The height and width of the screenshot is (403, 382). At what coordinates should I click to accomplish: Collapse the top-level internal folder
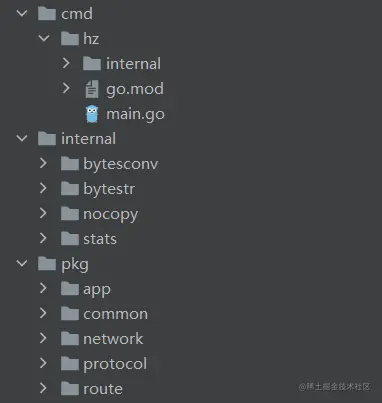(x=22, y=138)
